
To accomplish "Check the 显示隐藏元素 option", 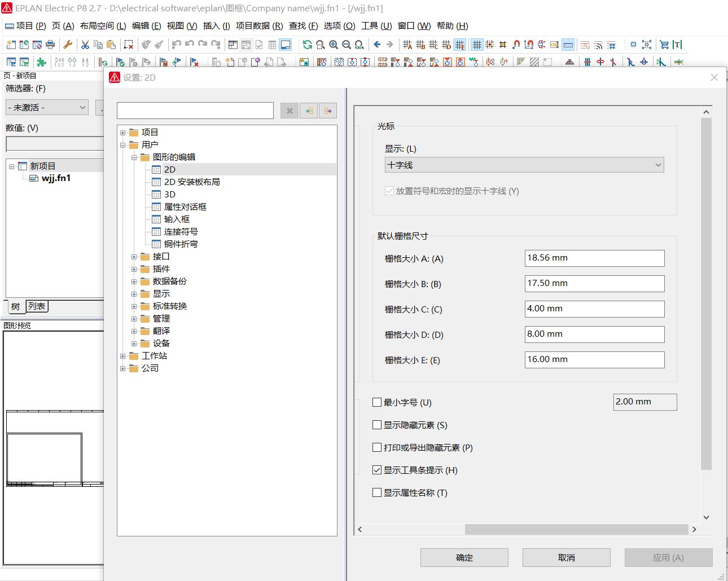I will click(x=377, y=425).
